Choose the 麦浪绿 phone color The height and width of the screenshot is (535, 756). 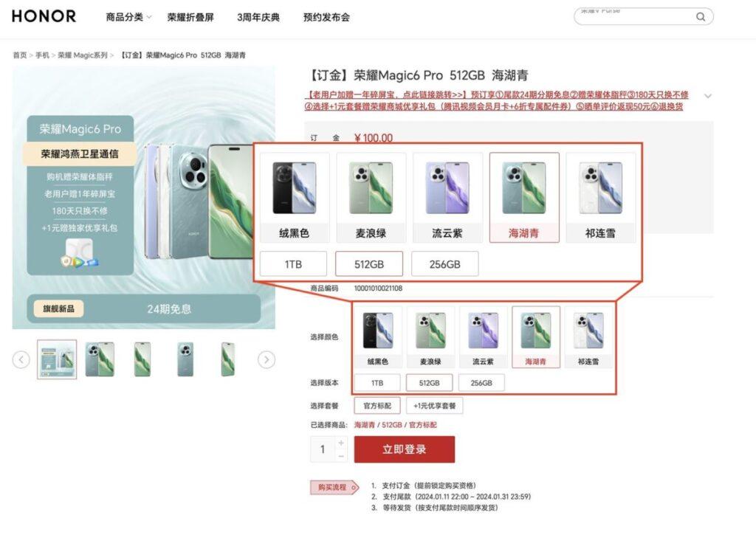click(430, 337)
